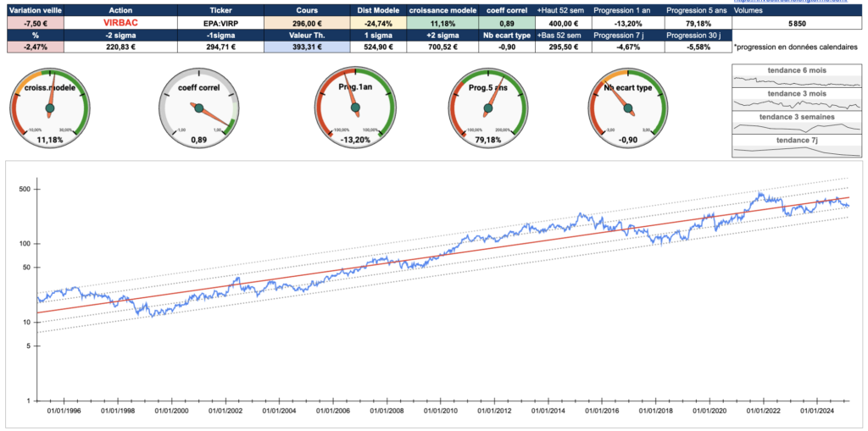This screenshot has height=431, width=868.
Task: Click the 01/01/2024 date on chart axis
Action: pyautogui.click(x=818, y=412)
